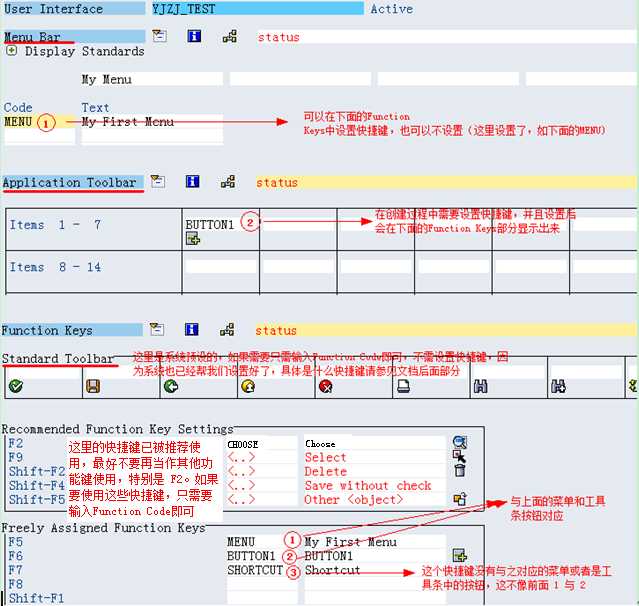Click the SHORTCUT function code field
The height and width of the screenshot is (606, 639).
(x=255, y=570)
